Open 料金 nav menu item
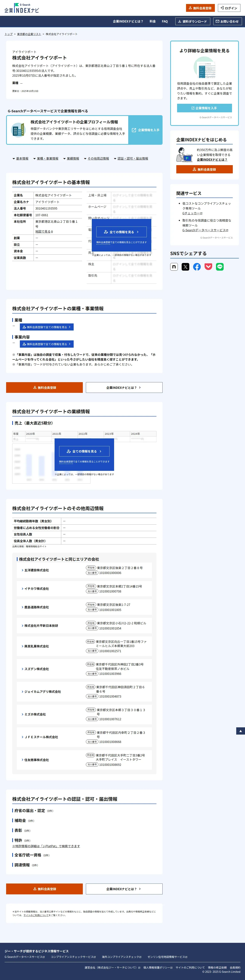Viewport: 245px width, 980px height. 153,21
